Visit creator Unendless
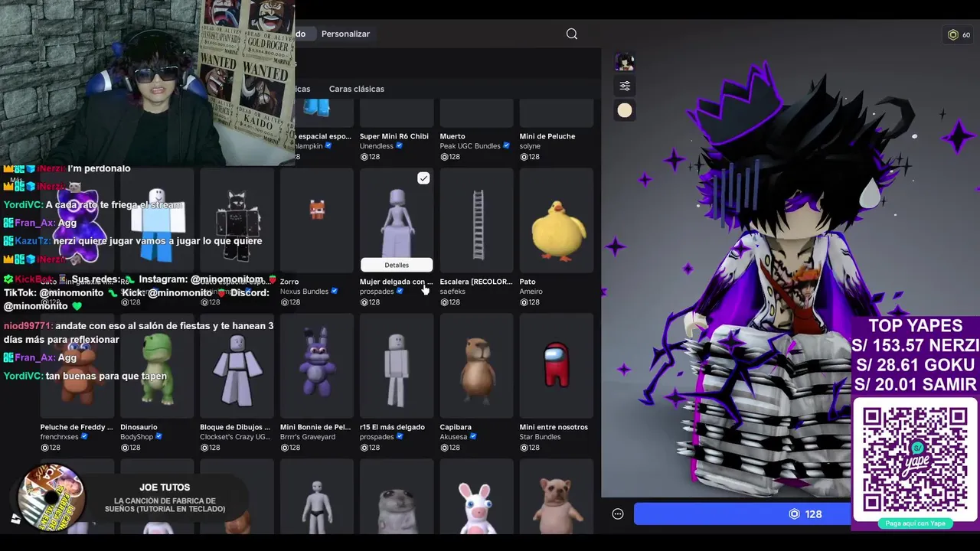The width and height of the screenshot is (980, 551). [x=377, y=146]
